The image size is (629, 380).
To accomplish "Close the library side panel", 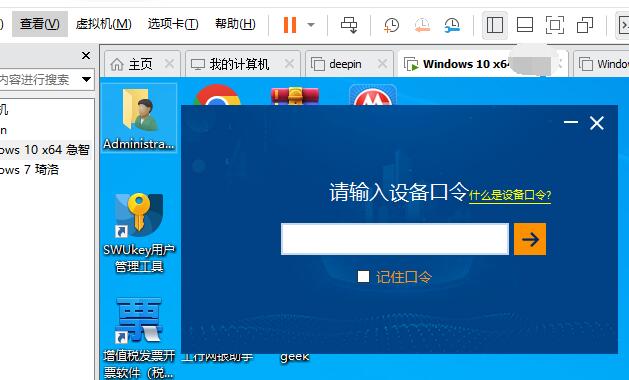I will click(85, 55).
